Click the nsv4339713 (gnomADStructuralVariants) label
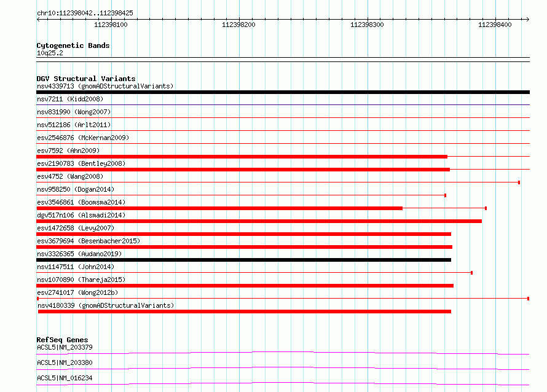The image size is (547, 392). [x=105, y=86]
